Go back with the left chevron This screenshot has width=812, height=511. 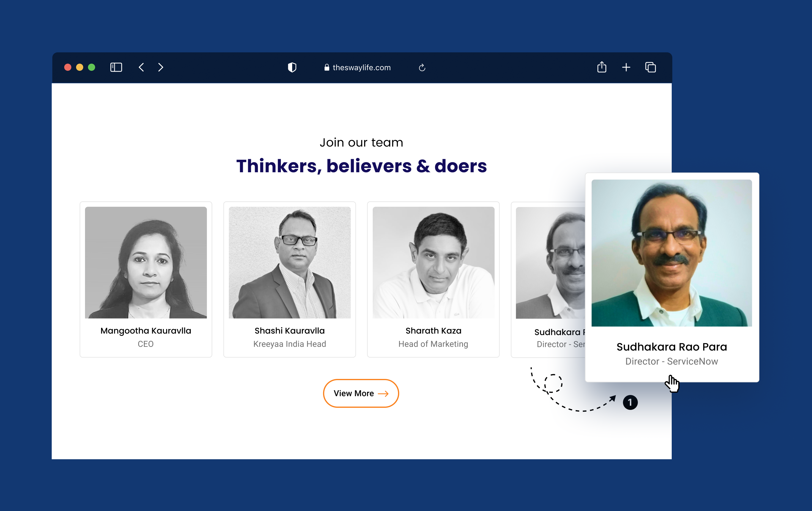(x=141, y=67)
